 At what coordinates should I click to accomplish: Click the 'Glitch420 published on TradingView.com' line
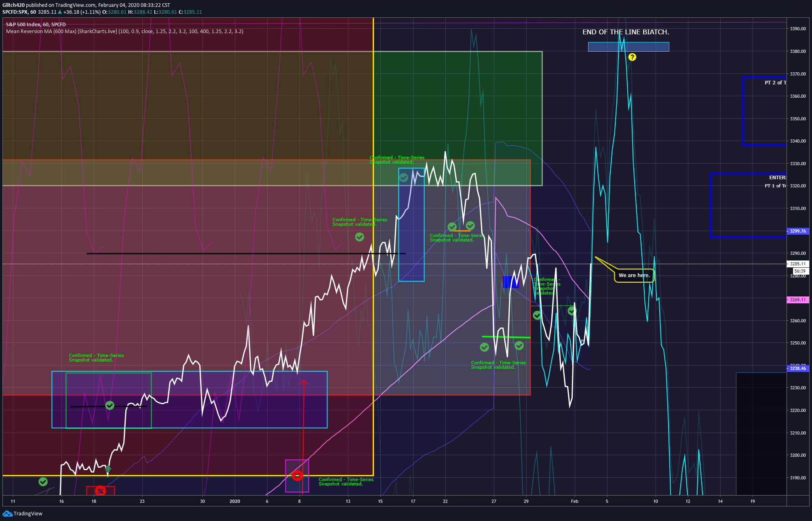pos(86,5)
